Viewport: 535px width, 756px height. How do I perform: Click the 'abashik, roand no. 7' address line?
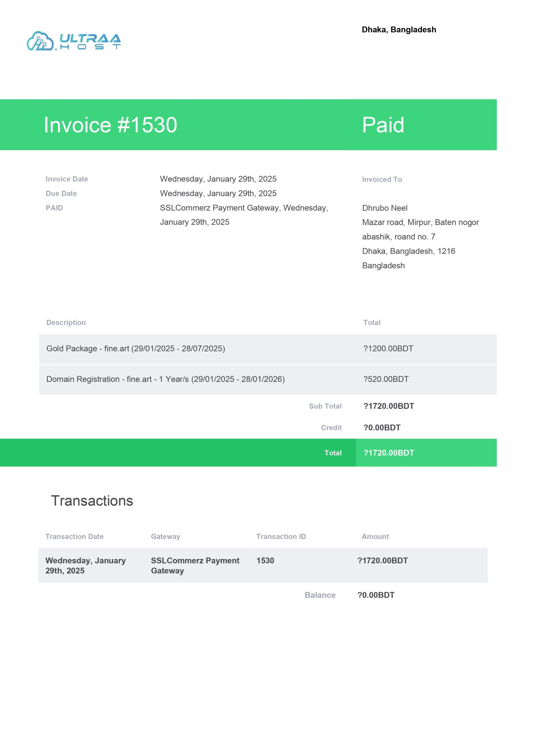[399, 237]
